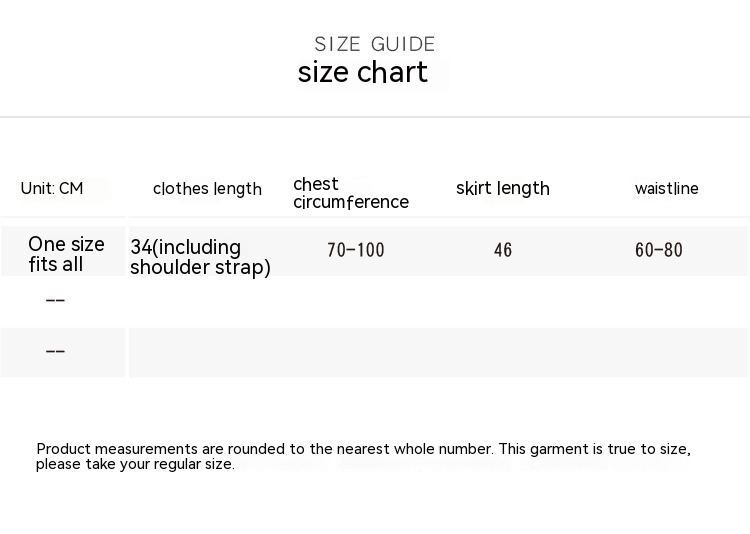This screenshot has height=534, width=750.
Task: Click the lower "--" placeholder row label
Action: click(x=56, y=351)
